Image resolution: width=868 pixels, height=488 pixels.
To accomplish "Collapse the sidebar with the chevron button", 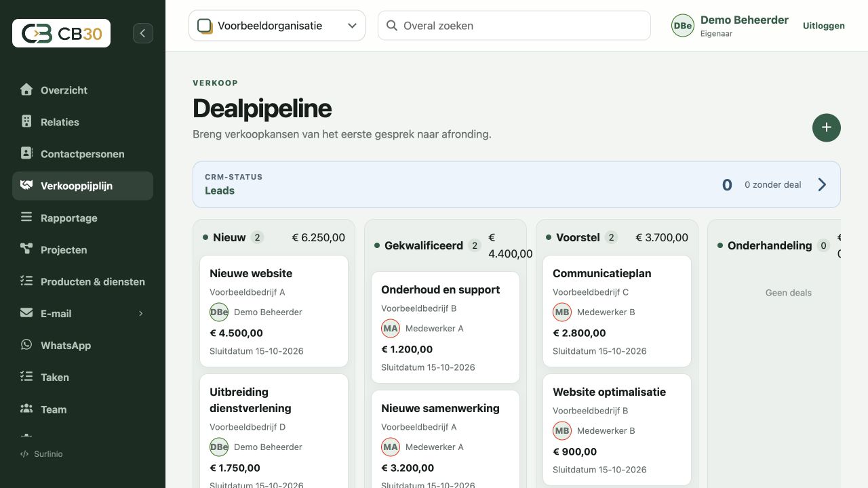I will 143,33.
